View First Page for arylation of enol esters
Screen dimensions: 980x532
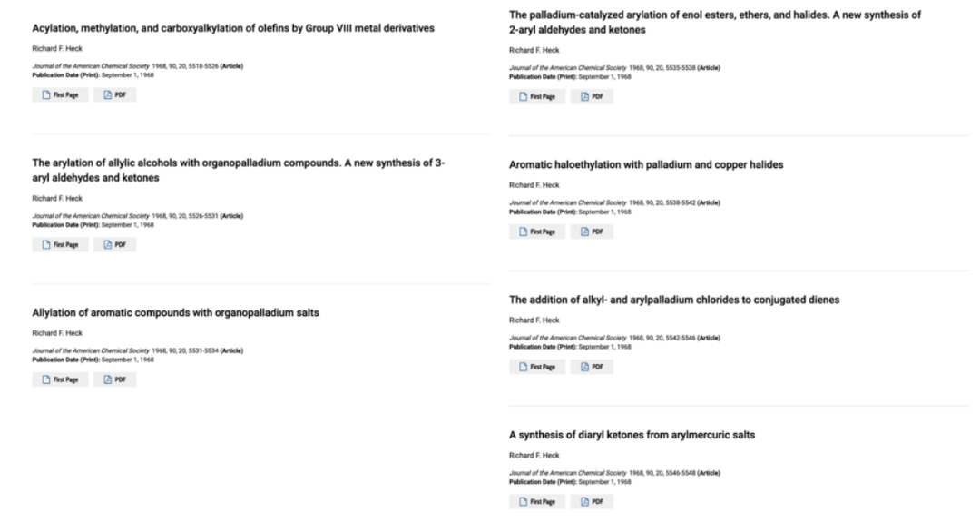537,97
